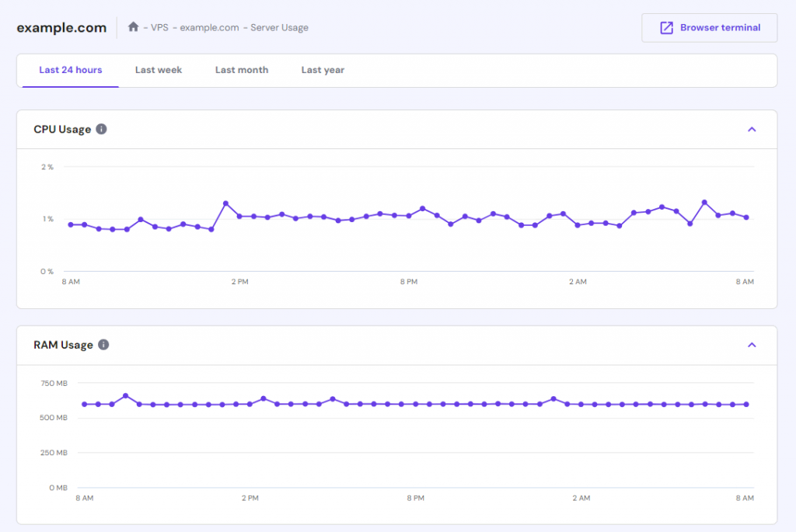Click the RAM peak point just after 2 PM

click(x=264, y=398)
